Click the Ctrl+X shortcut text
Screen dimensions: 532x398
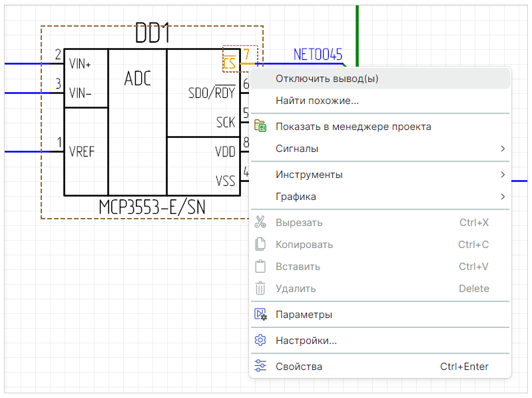tap(474, 223)
